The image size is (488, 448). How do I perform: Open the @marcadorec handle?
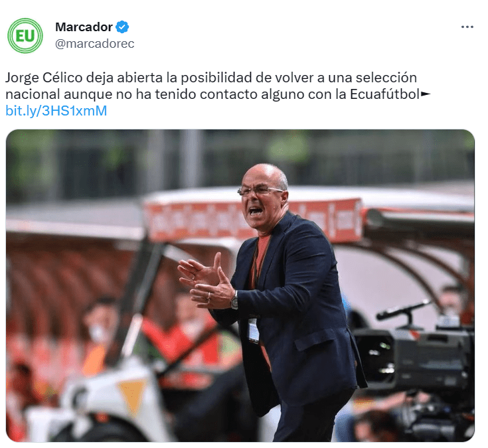(94, 44)
